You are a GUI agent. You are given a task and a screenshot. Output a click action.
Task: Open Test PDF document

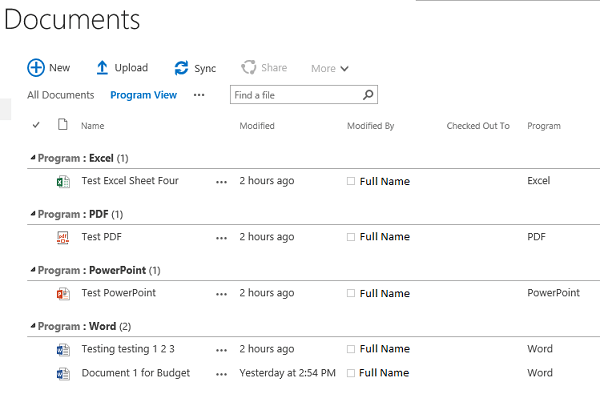(x=101, y=237)
